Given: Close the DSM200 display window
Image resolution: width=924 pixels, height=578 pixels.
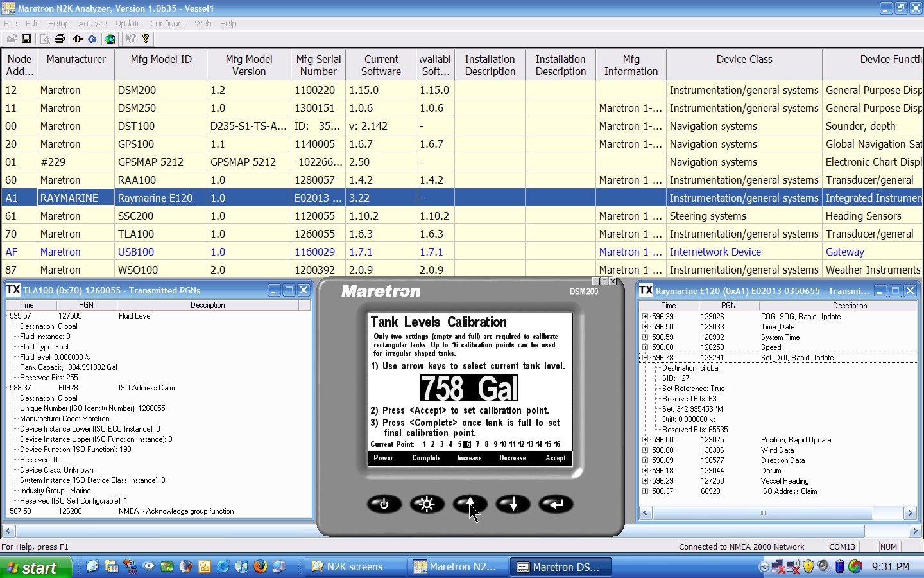Looking at the screenshot, I should point(613,281).
